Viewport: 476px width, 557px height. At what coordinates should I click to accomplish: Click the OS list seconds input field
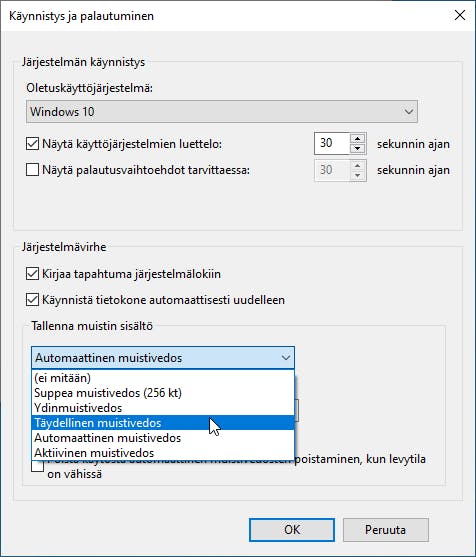[x=332, y=144]
